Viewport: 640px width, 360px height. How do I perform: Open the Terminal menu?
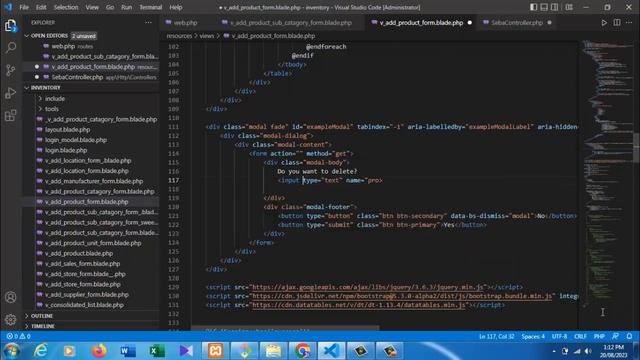coord(151,7)
